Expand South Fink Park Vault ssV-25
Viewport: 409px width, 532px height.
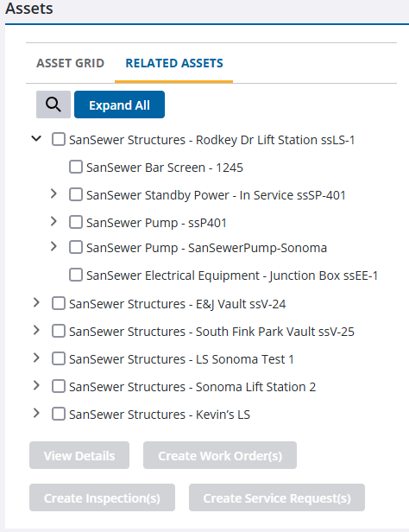coord(36,330)
